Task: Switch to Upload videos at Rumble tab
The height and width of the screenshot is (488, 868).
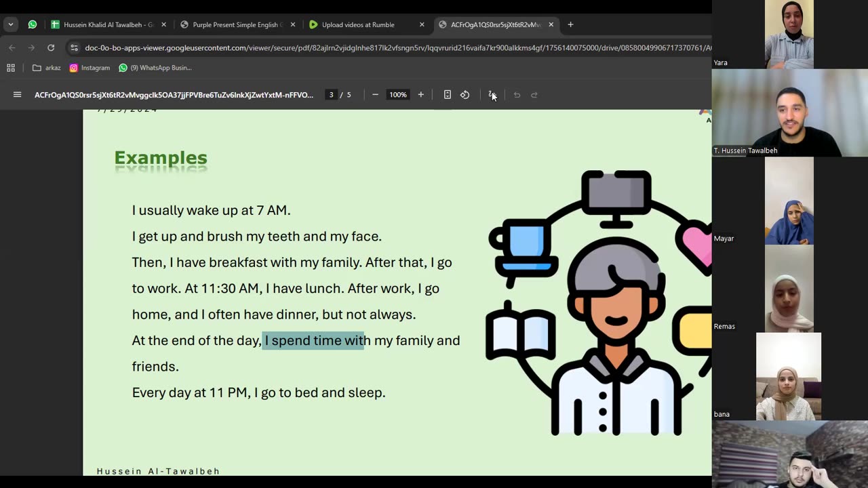Action: [x=359, y=24]
